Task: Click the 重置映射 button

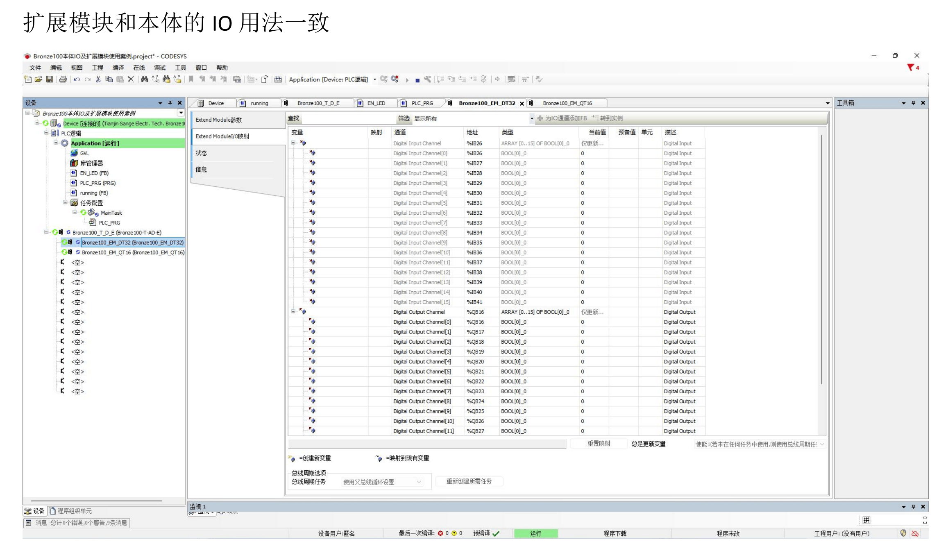Action: pos(599,444)
